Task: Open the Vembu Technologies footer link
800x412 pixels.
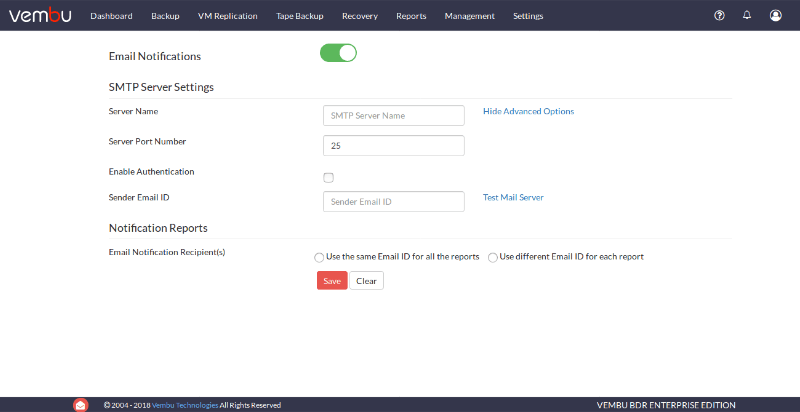Action: (185, 405)
